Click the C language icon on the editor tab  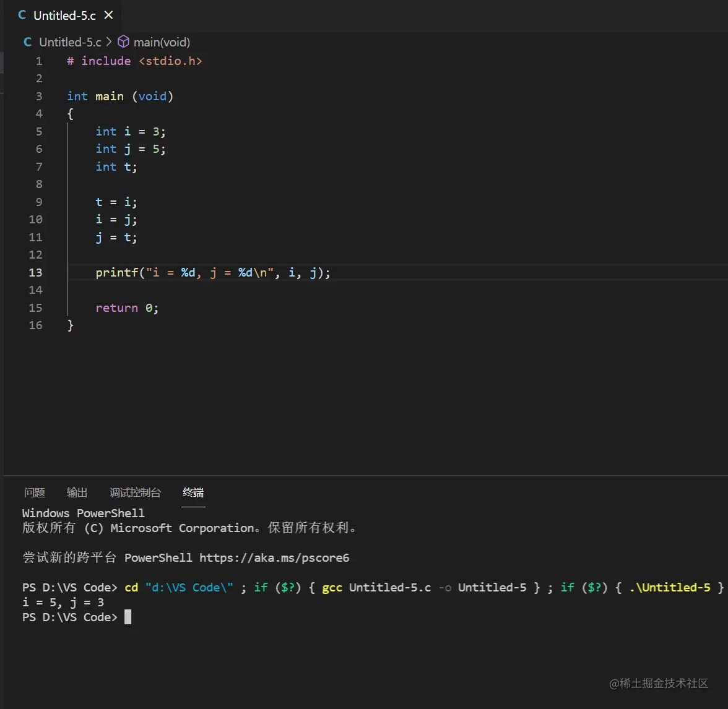[x=22, y=15]
